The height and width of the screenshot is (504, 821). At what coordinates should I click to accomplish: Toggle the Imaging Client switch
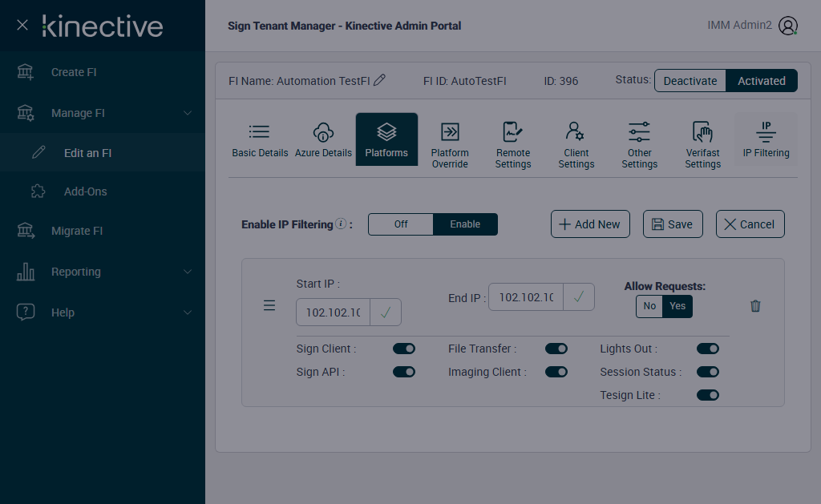coord(556,372)
